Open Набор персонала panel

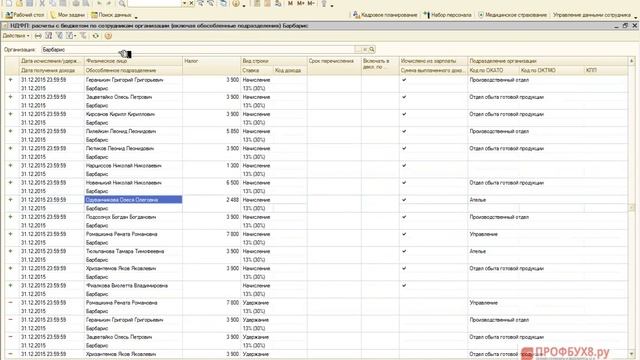pyautogui.click(x=447, y=15)
